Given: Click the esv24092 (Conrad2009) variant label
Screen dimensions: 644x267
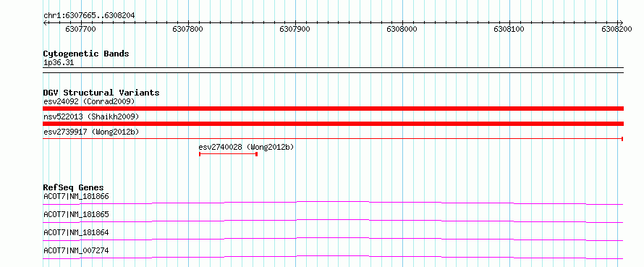Looking at the screenshot, I should [x=89, y=101].
